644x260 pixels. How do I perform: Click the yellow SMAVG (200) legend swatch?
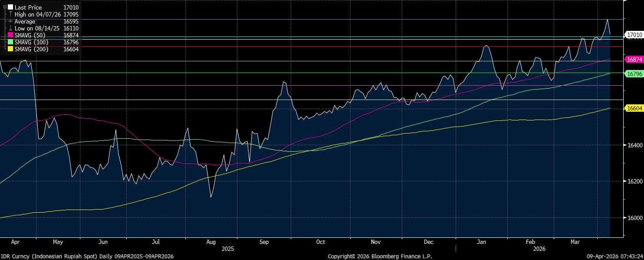pos(10,49)
